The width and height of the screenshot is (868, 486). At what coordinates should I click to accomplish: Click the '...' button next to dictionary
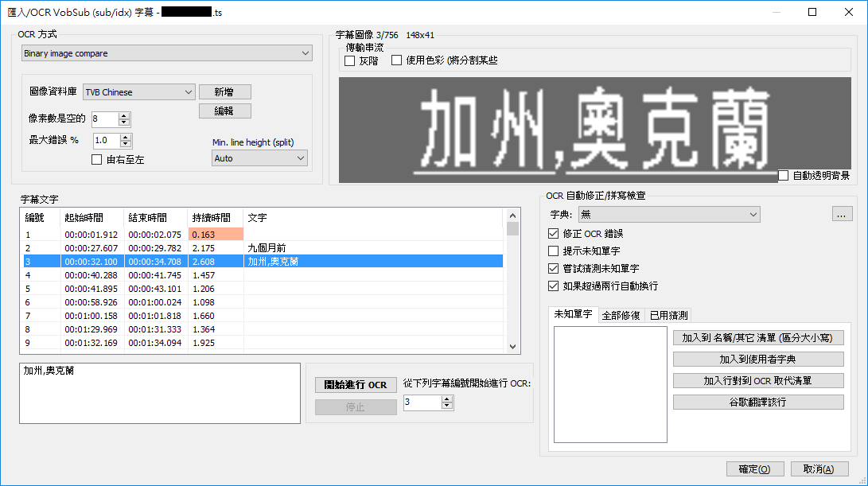pos(842,214)
